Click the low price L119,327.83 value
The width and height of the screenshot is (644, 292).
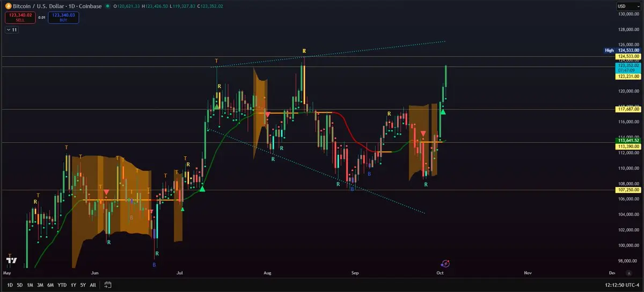coord(183,6)
